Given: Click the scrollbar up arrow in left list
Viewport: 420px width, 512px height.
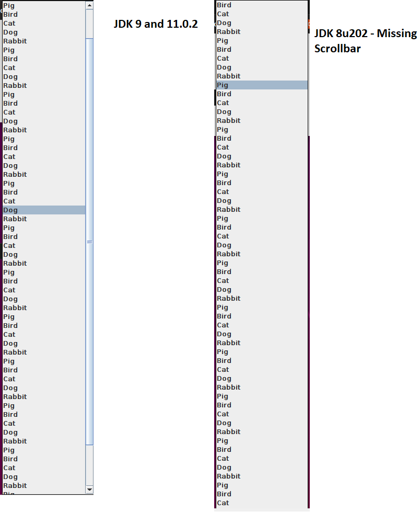Looking at the screenshot, I should [x=89, y=5].
